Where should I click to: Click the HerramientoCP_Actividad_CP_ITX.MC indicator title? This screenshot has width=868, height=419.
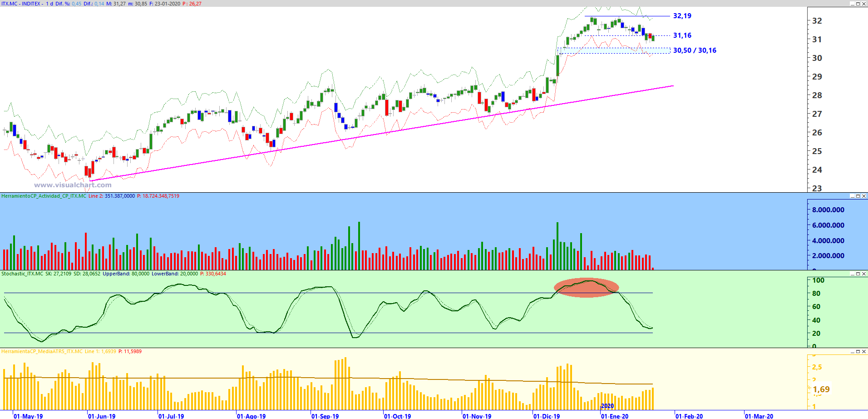(44, 196)
